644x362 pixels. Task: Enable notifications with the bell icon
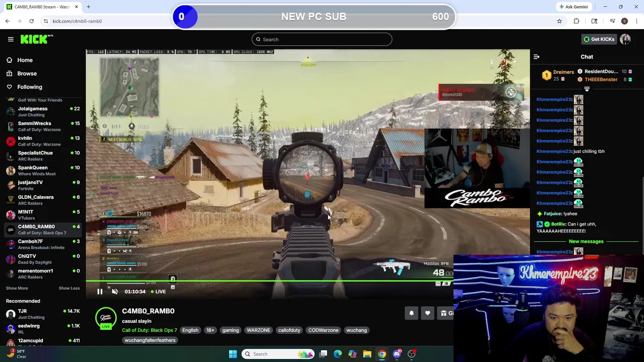[x=411, y=313]
